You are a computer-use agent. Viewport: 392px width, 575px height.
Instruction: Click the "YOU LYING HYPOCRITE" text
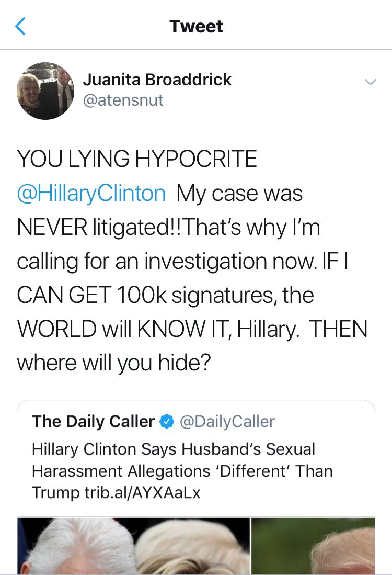(x=137, y=160)
